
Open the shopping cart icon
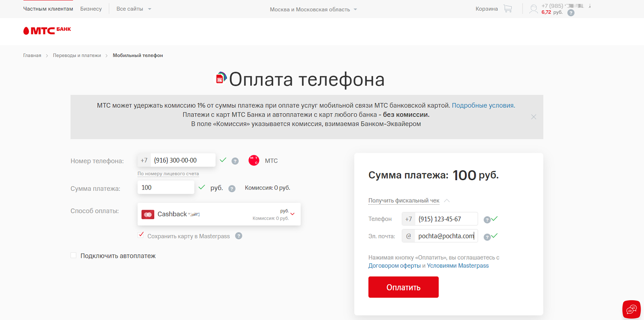[x=507, y=9]
